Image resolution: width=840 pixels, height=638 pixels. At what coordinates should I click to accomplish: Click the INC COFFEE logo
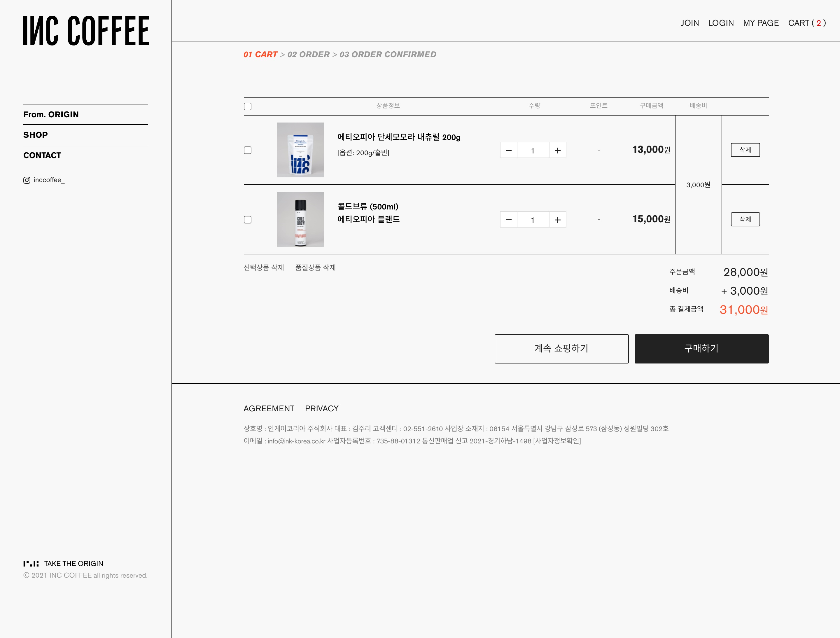[86, 31]
